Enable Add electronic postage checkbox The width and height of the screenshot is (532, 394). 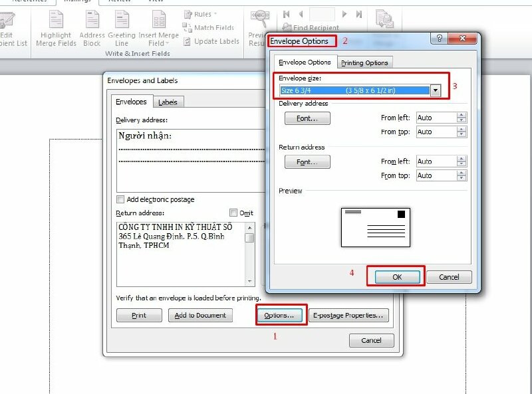pyautogui.click(x=120, y=199)
